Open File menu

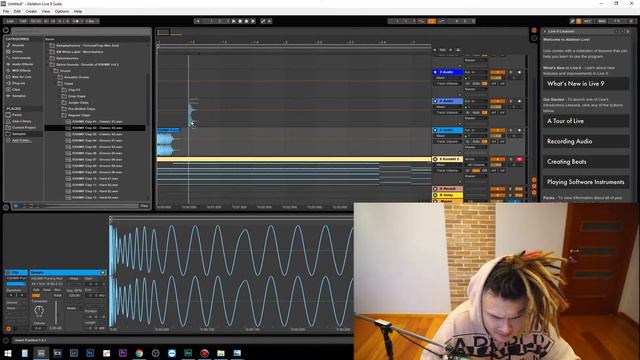coord(6,11)
